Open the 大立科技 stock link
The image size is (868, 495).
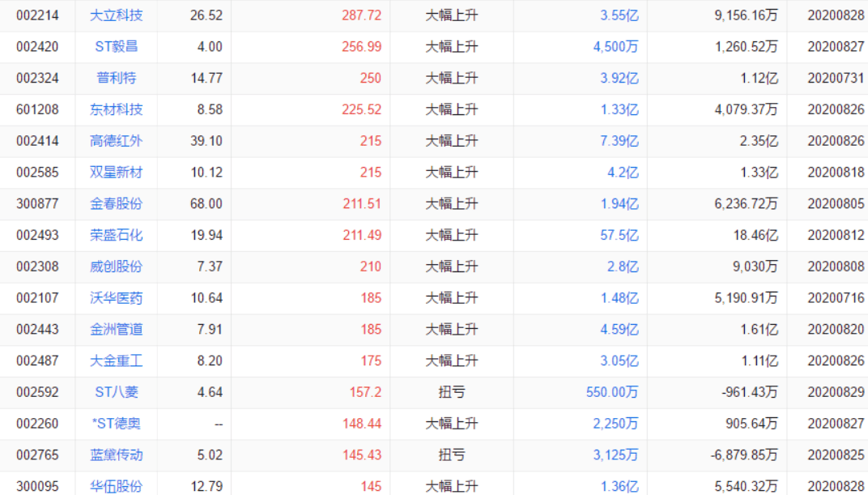pos(117,15)
